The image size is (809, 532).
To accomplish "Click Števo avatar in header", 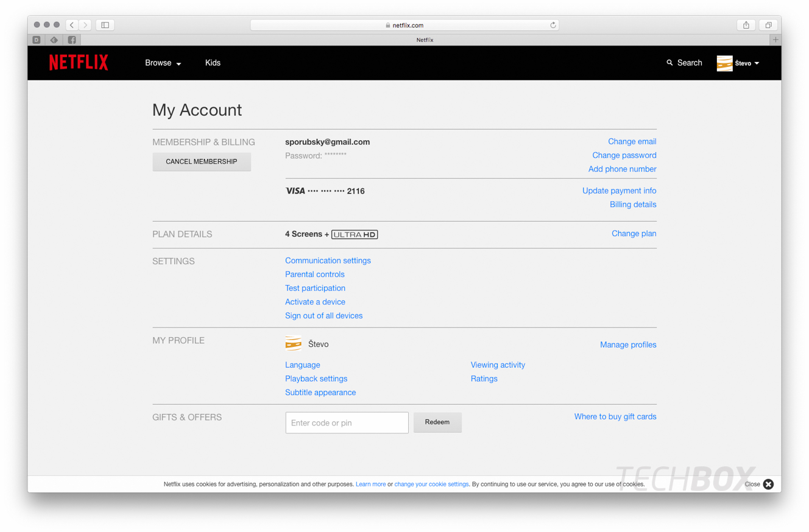I will pos(724,63).
